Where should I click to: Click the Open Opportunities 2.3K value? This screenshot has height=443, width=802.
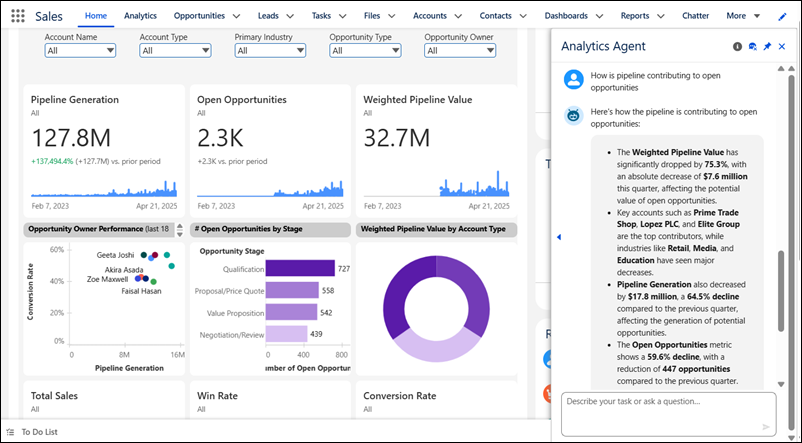click(220, 138)
